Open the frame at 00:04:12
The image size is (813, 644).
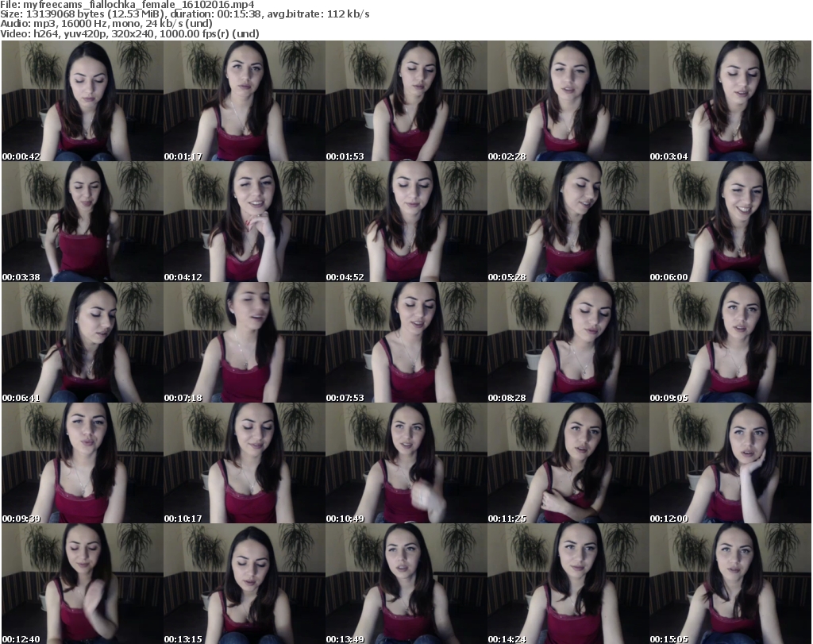pyautogui.click(x=244, y=222)
